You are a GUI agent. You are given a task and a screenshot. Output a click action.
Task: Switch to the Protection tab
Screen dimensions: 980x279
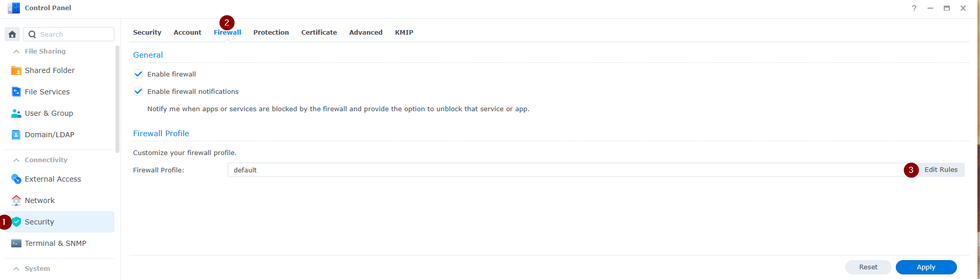pyautogui.click(x=271, y=32)
